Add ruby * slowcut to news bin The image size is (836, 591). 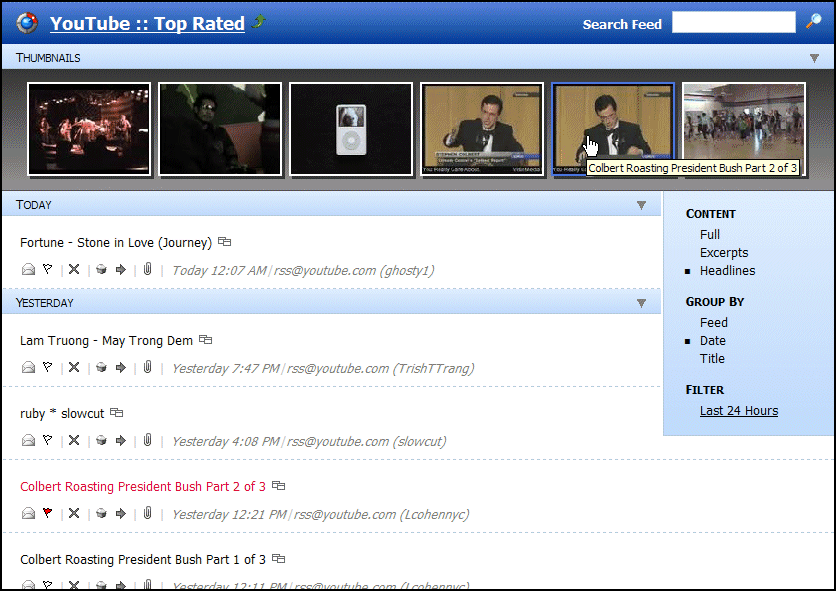pyautogui.click(x=101, y=440)
